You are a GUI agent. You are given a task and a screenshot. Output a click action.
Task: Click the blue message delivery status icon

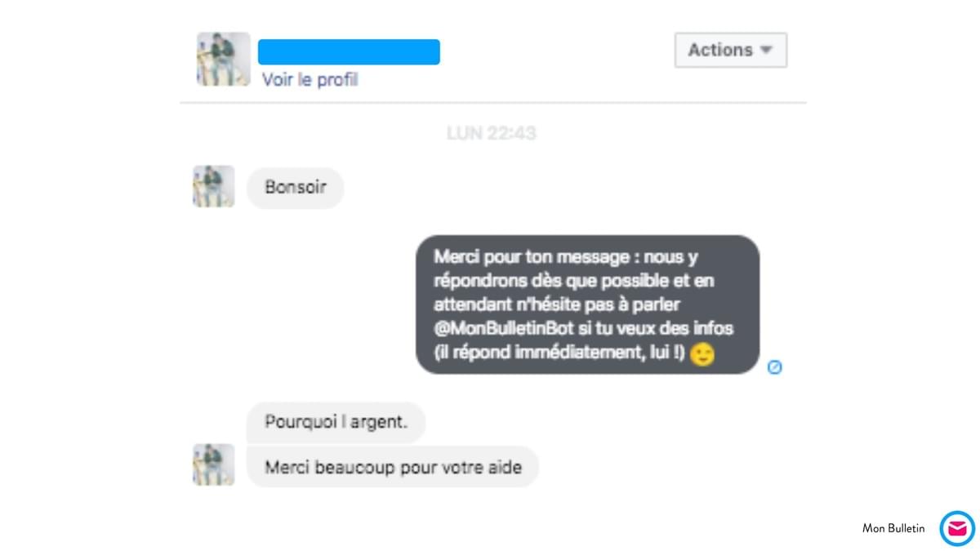pyautogui.click(x=775, y=367)
